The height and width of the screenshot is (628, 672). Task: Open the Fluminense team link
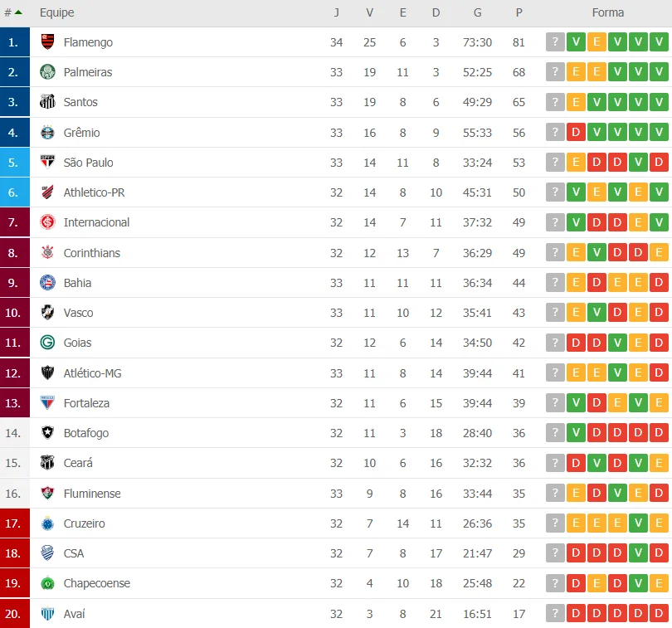pyautogui.click(x=92, y=494)
